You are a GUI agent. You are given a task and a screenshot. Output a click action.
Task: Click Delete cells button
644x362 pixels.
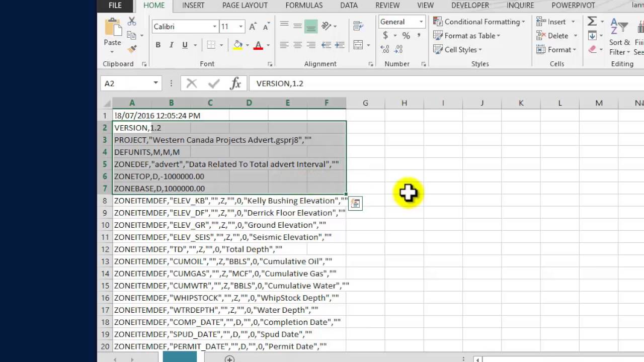555,36
